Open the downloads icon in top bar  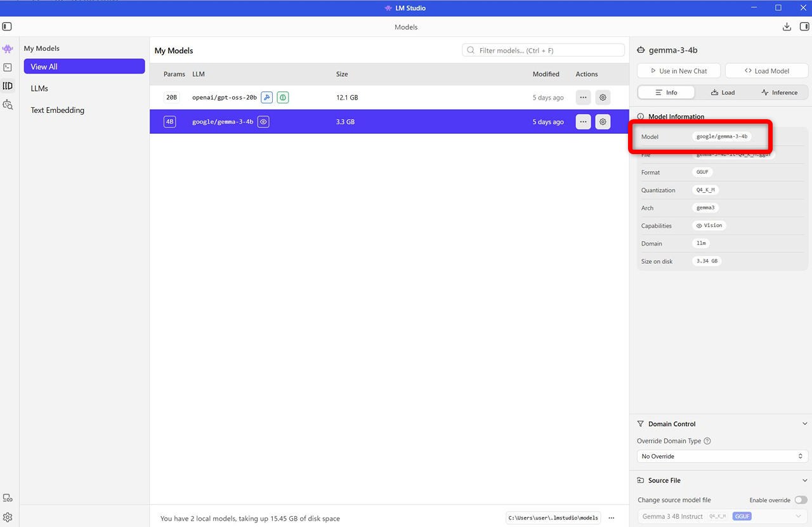click(x=787, y=27)
